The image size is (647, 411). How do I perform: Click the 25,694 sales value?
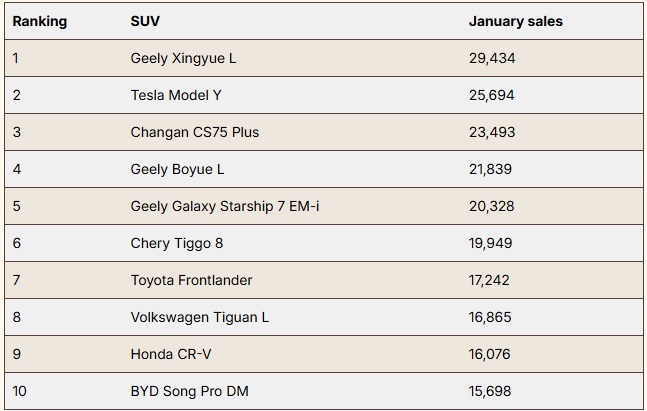click(x=492, y=95)
